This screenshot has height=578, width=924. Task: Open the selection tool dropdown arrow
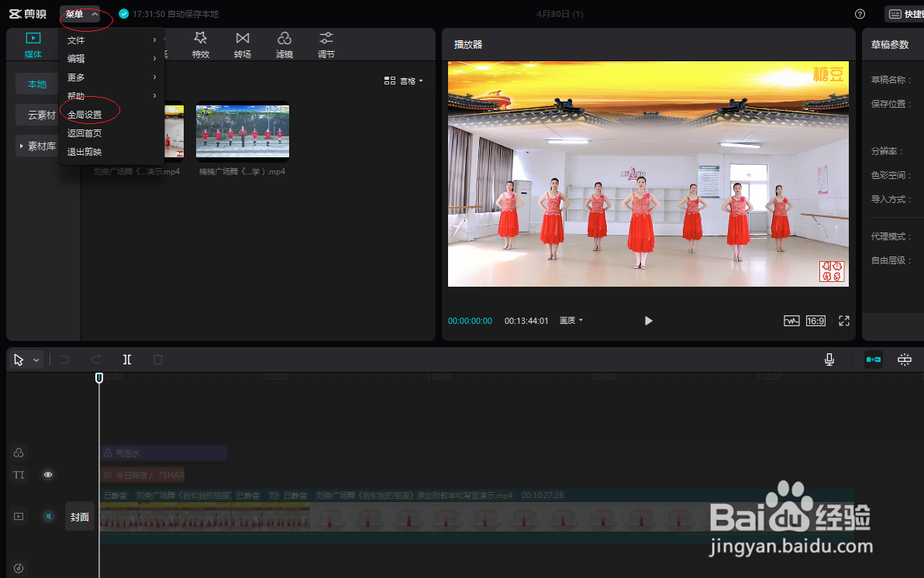(36, 360)
